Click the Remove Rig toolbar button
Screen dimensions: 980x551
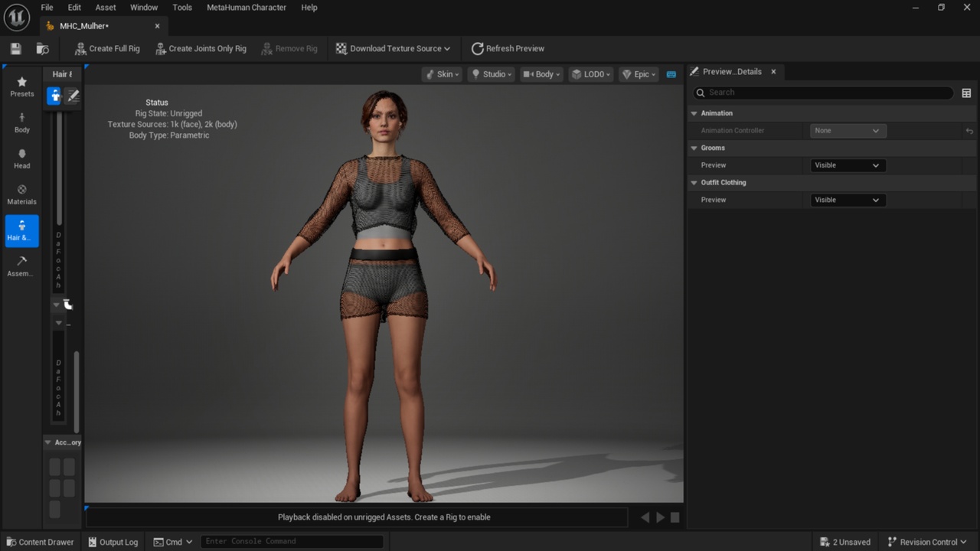pos(289,48)
